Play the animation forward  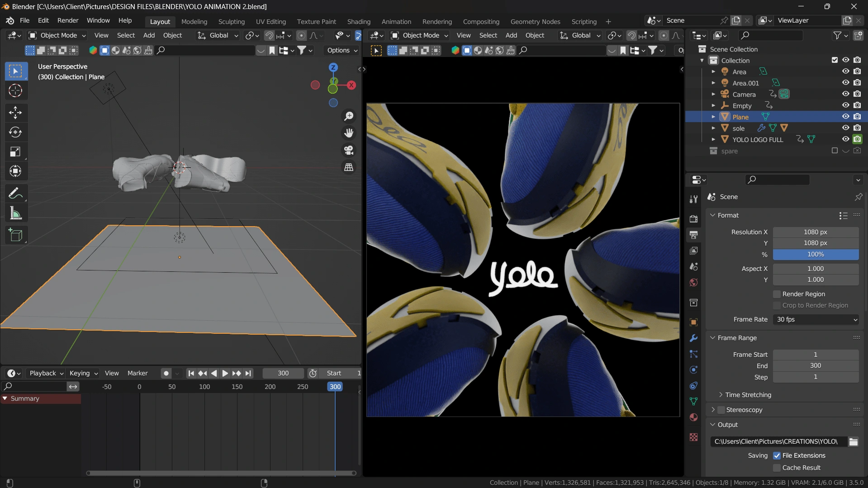(x=225, y=373)
